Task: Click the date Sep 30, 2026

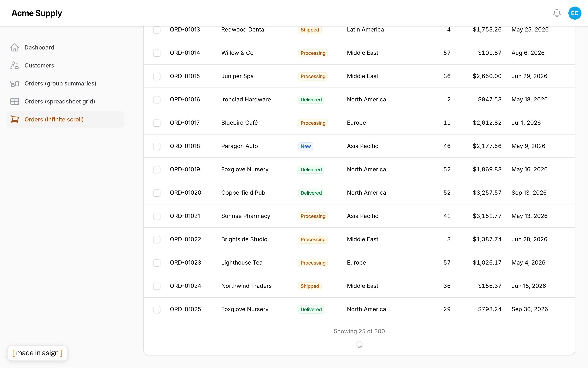Action: (x=530, y=309)
